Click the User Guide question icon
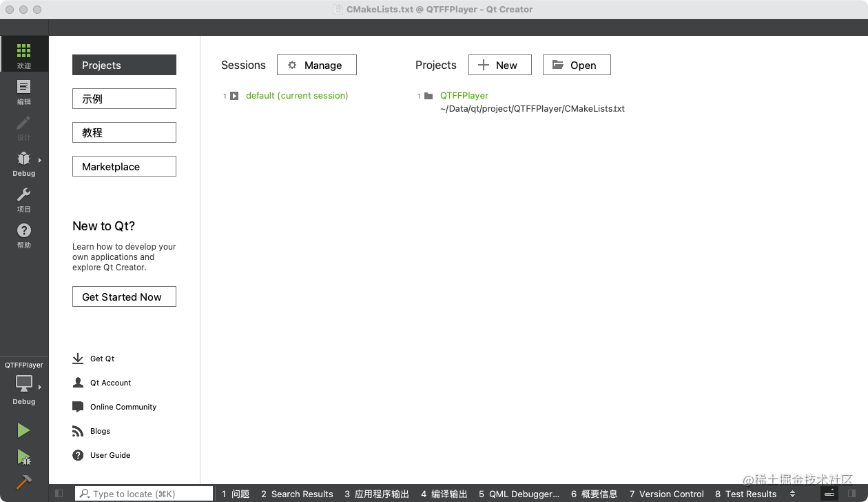The height and width of the screenshot is (502, 868). pyautogui.click(x=78, y=455)
